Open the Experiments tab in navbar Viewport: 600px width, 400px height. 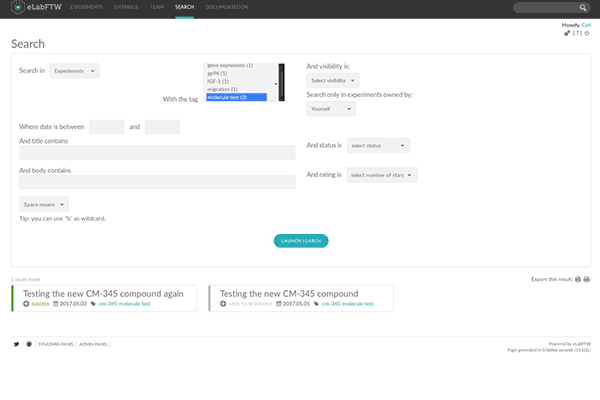(x=86, y=7)
